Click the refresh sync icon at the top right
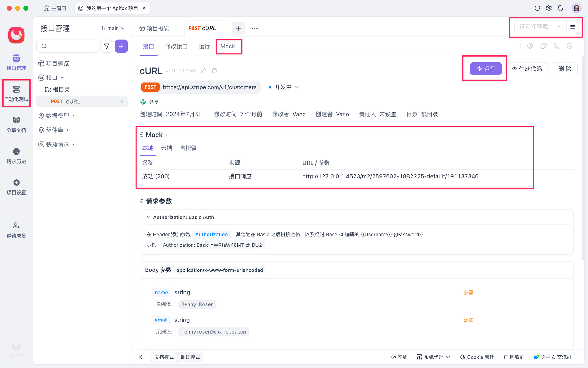 point(537,8)
